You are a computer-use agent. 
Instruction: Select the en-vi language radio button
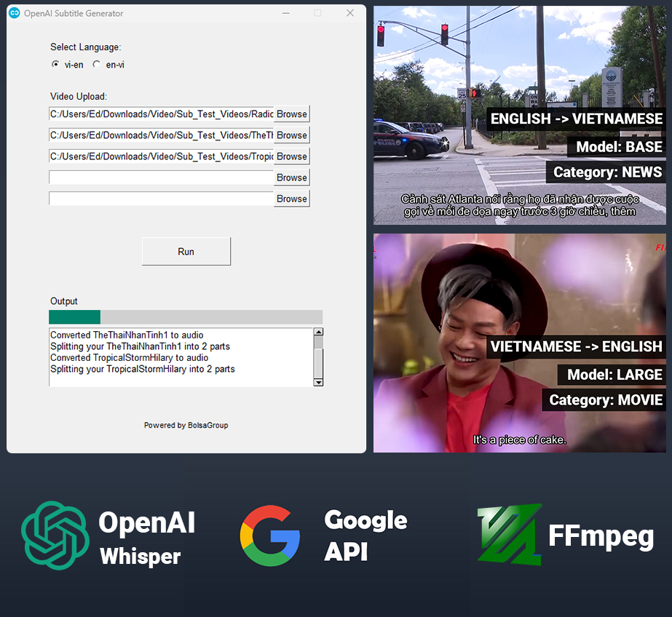97,65
